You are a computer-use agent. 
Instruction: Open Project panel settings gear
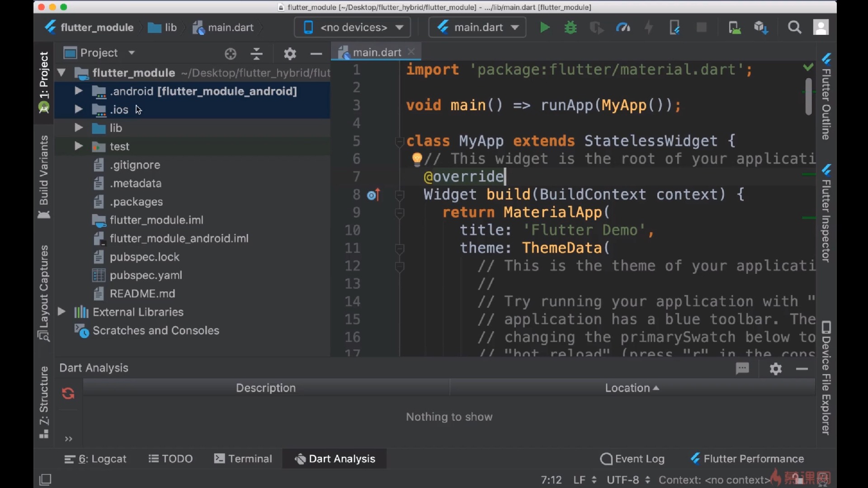[x=290, y=54]
